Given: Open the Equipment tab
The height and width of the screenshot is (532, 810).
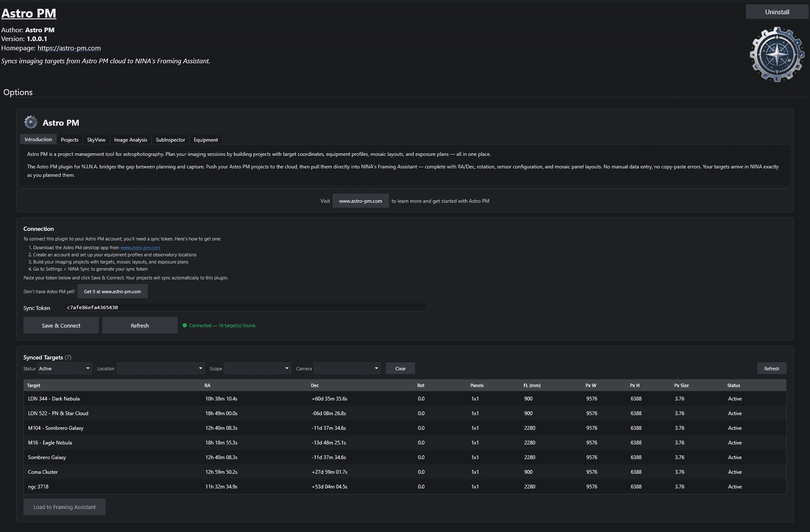Looking at the screenshot, I should tap(206, 140).
